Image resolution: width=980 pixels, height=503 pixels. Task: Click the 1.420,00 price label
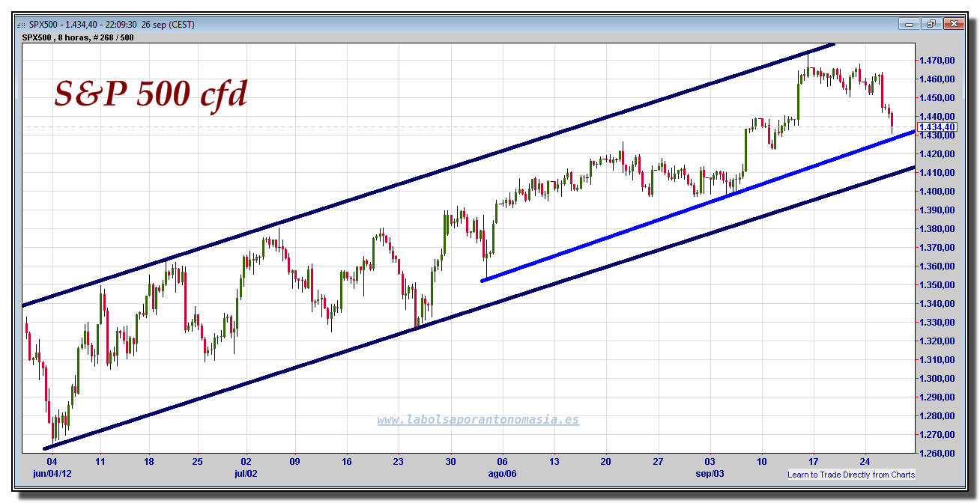pos(937,153)
